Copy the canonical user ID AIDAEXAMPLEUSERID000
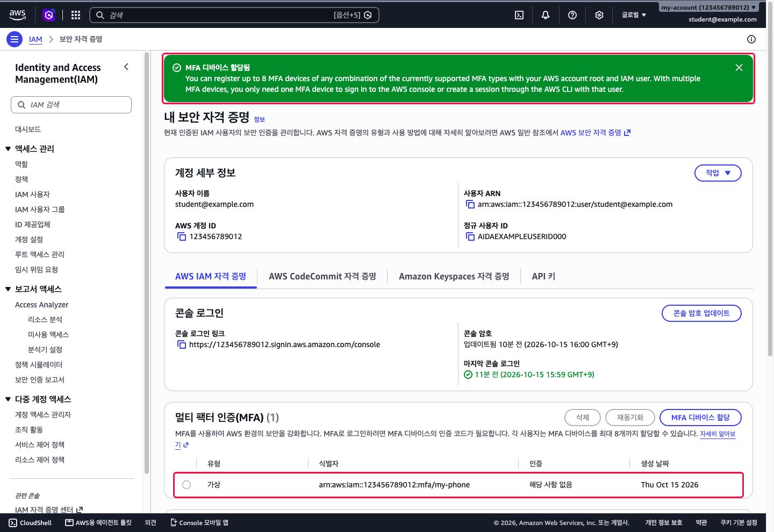 coord(470,236)
